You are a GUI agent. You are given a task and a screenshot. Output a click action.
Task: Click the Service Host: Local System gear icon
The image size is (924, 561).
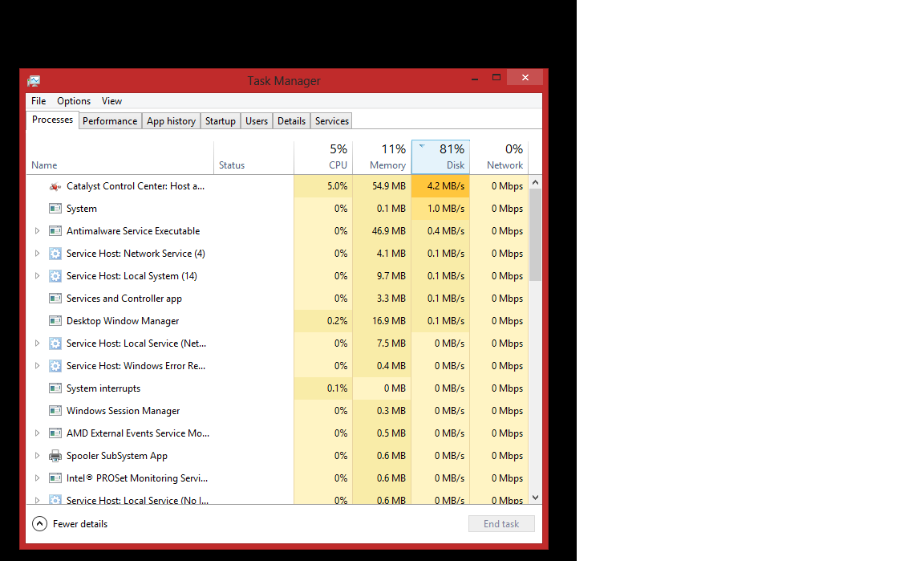(x=55, y=276)
